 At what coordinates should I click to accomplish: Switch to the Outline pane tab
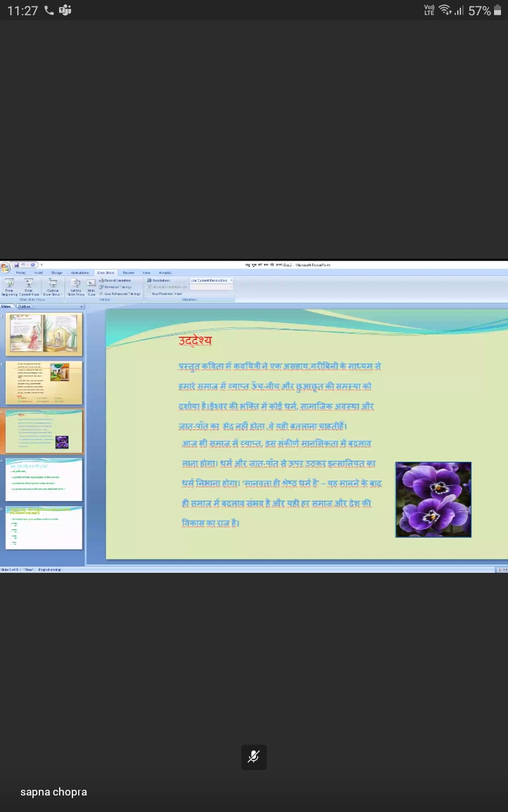[x=24, y=306]
